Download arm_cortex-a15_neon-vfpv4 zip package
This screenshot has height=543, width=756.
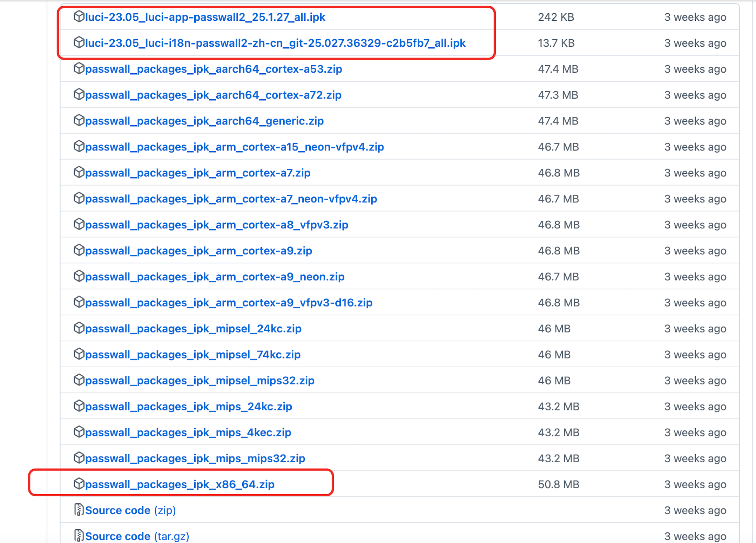tap(234, 147)
